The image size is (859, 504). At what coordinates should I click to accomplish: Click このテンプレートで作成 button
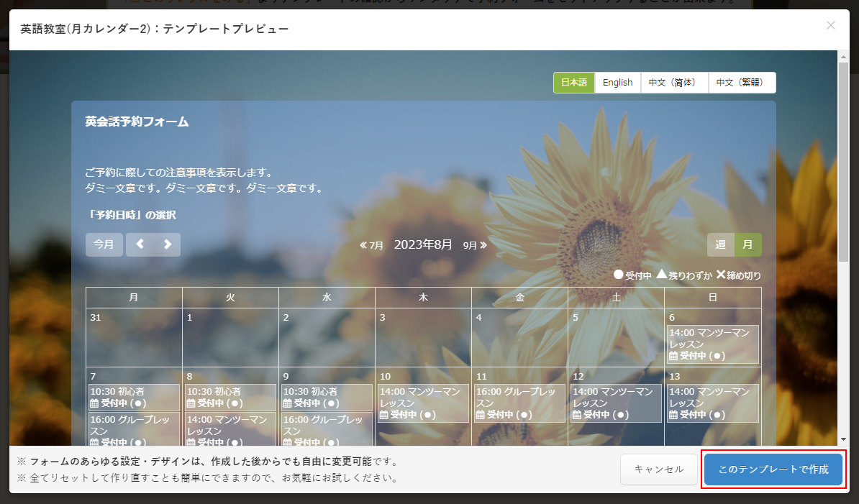pyautogui.click(x=773, y=469)
